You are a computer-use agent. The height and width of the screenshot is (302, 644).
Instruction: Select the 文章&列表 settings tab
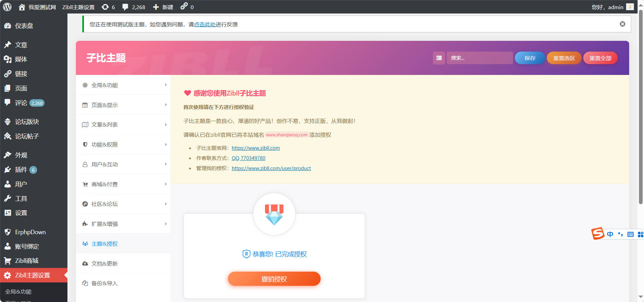click(x=123, y=125)
